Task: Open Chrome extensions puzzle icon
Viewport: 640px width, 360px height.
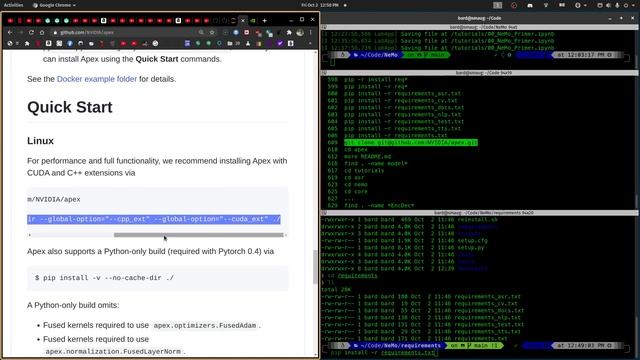Action: point(289,32)
